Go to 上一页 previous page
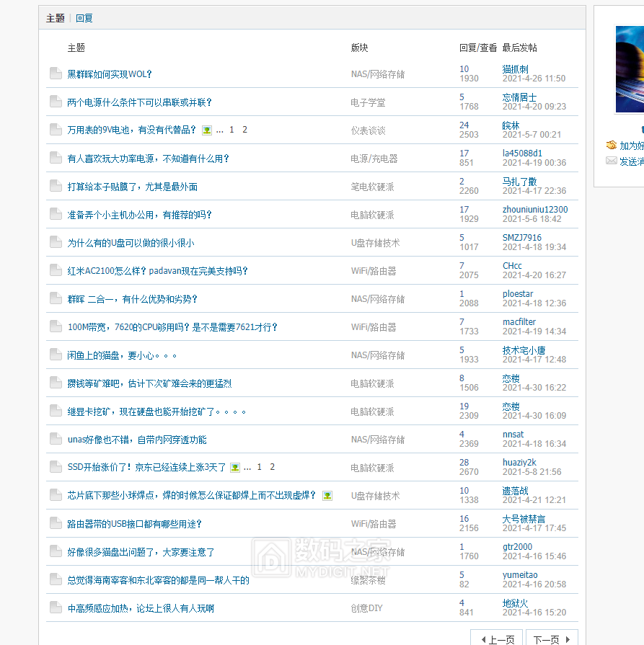 [497, 639]
